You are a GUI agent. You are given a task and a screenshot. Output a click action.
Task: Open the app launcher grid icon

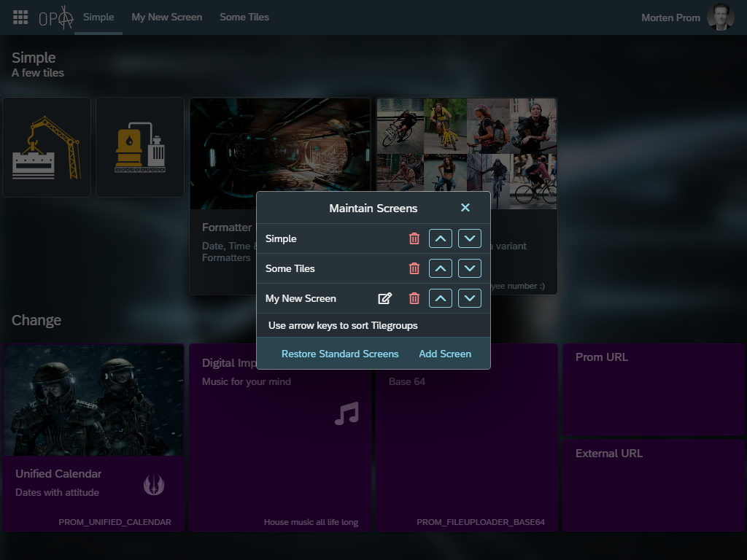(20, 17)
